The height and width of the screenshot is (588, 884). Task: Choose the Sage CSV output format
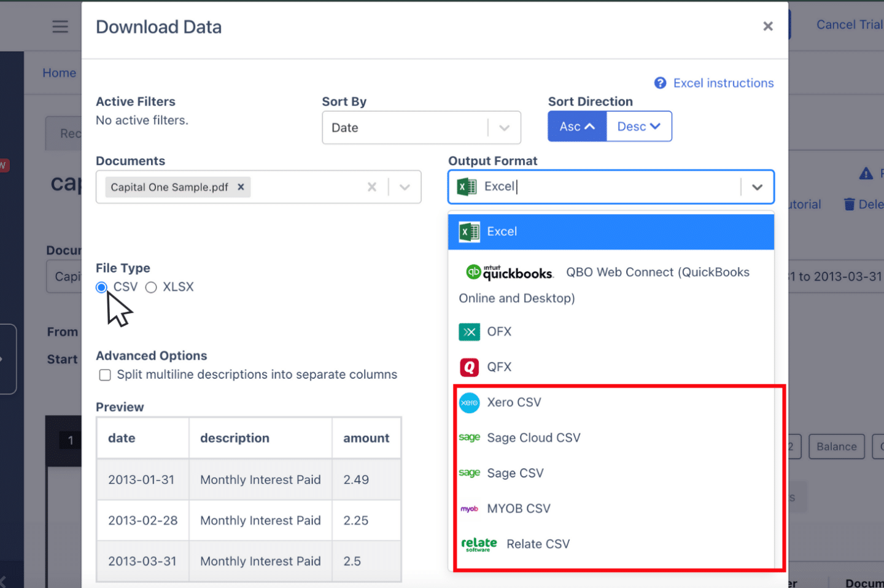coord(611,473)
